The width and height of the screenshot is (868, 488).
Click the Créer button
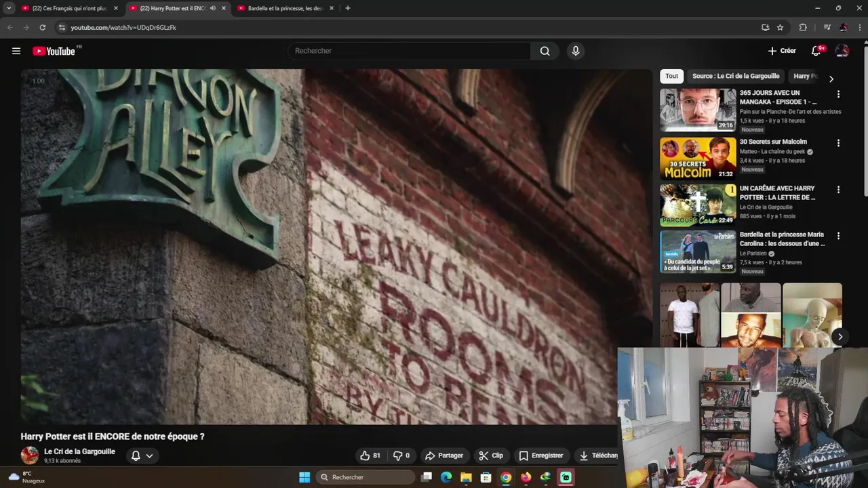tap(782, 51)
